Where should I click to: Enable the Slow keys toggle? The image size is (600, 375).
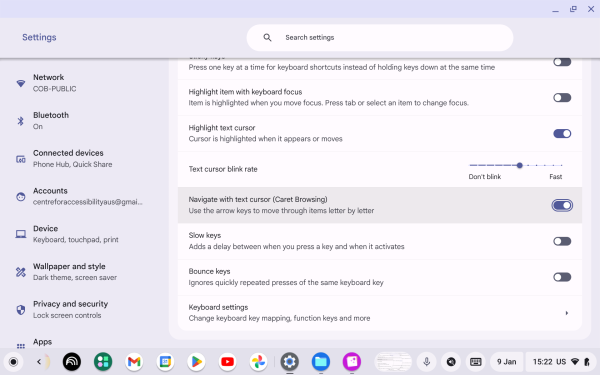pos(562,241)
